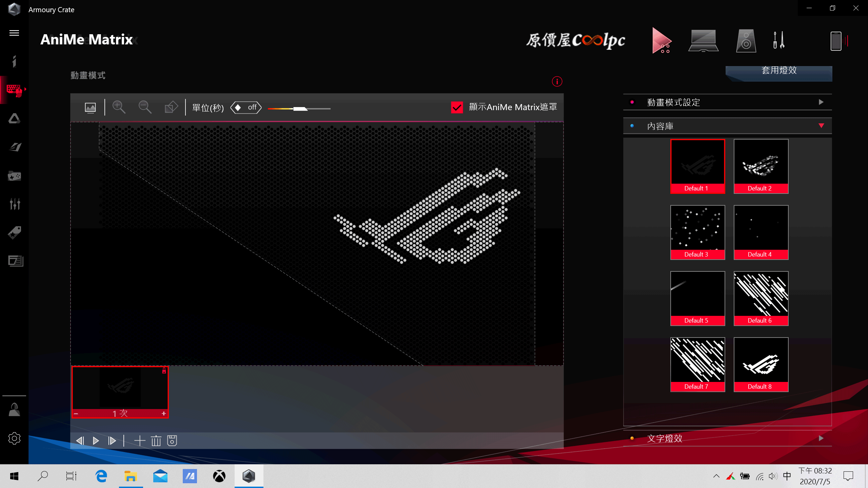Select Default 5 library thumbnail

(697, 298)
